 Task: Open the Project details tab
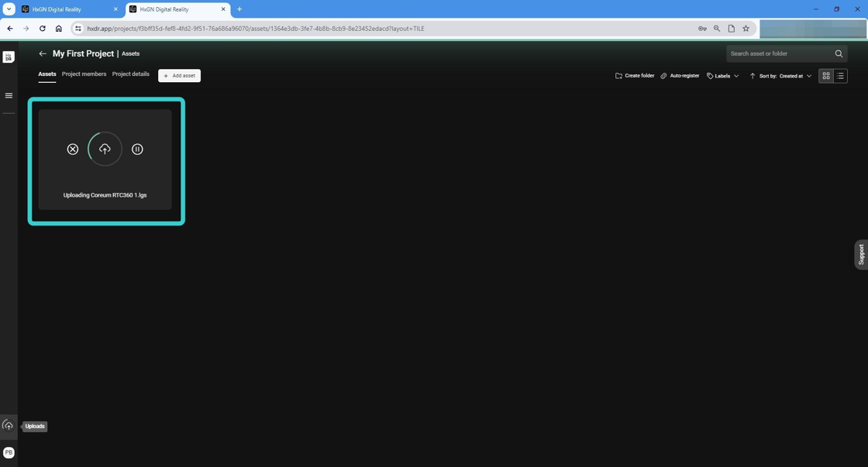[130, 74]
